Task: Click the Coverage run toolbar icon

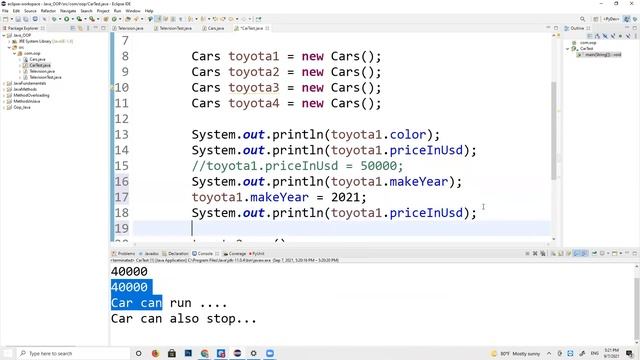Action: tap(79, 19)
